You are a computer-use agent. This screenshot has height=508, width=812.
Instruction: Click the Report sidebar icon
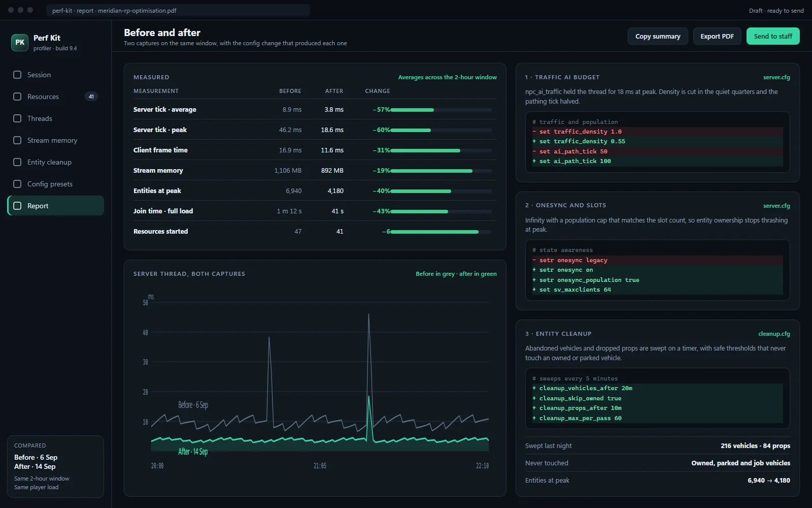pos(17,206)
